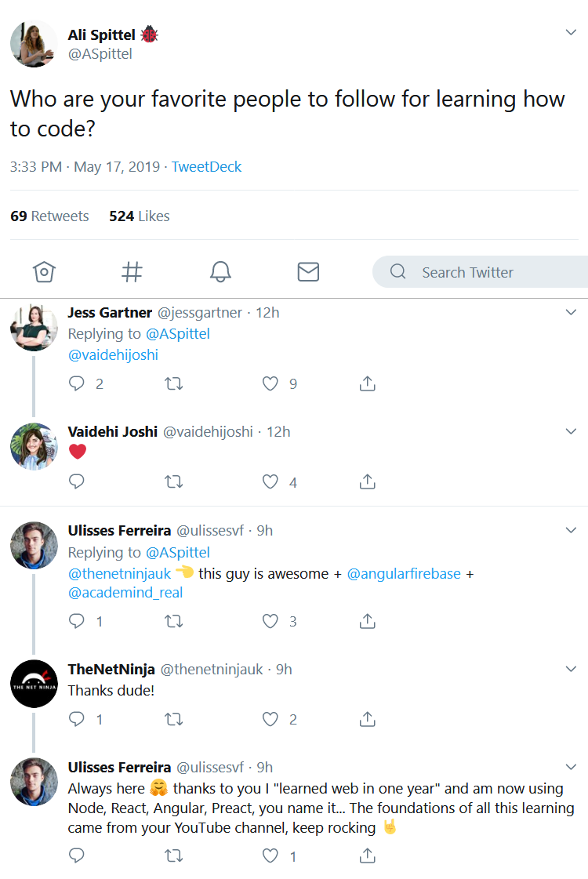Like TheNetNinja's Thanks dude tweet
Screen dimensions: 588x879
(x=270, y=719)
